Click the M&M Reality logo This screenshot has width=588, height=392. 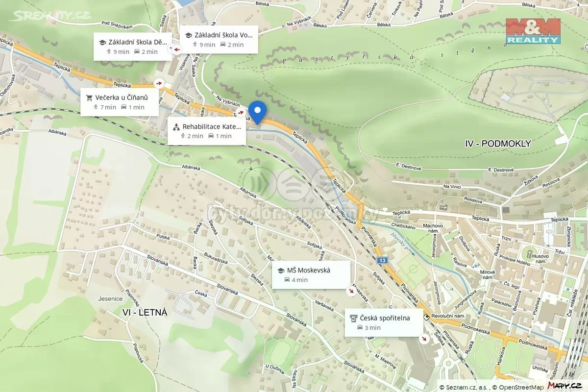click(x=533, y=31)
